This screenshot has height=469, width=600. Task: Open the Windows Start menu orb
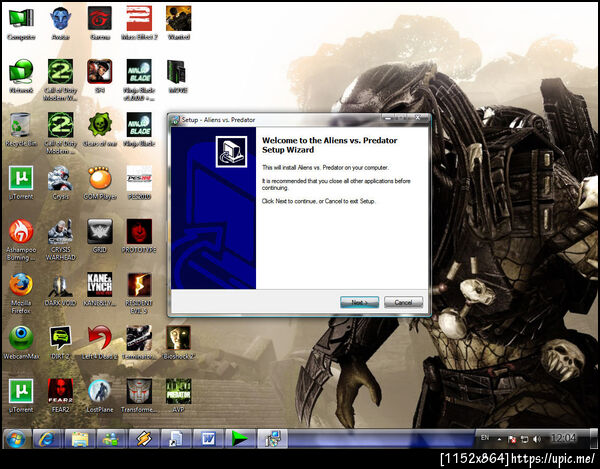(x=16, y=439)
